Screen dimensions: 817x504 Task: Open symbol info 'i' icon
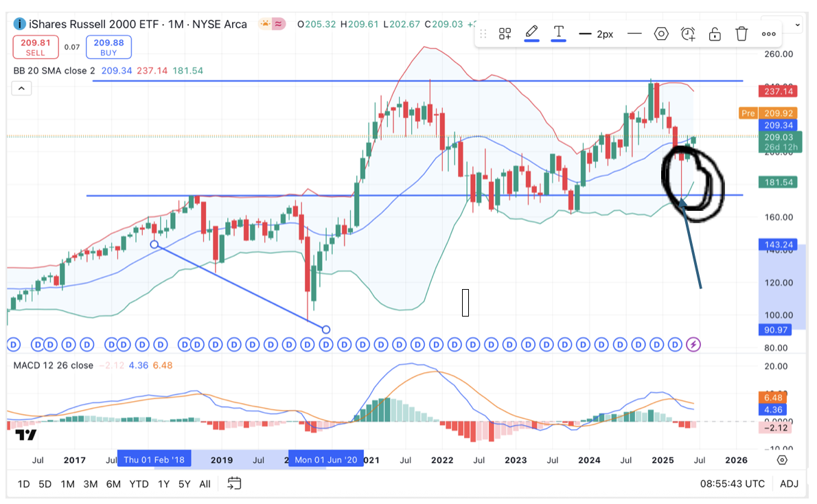coord(19,24)
